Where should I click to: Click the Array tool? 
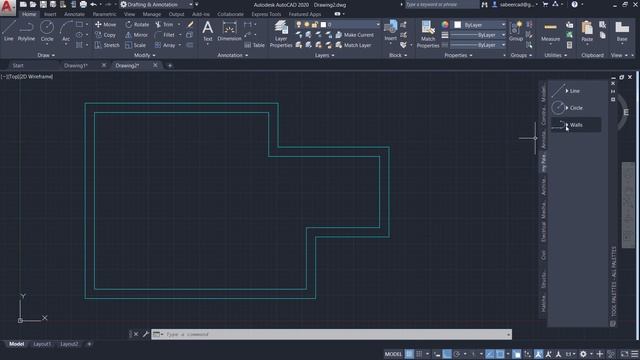[x=165, y=45]
